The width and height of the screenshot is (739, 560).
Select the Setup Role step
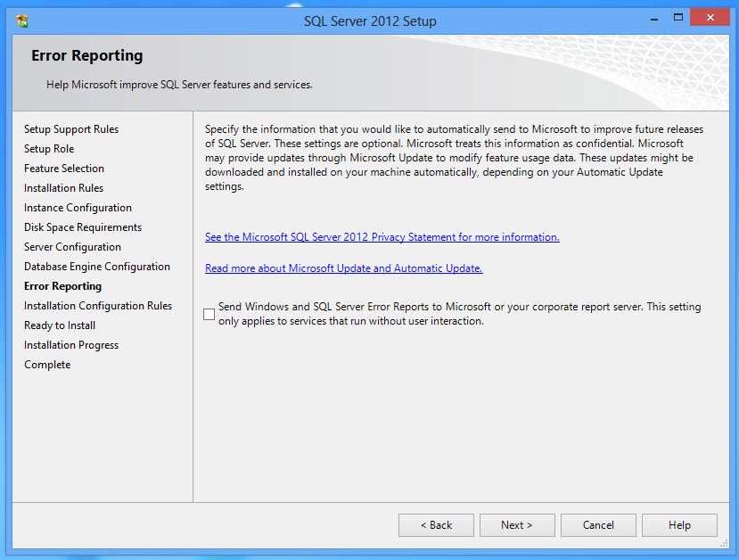click(49, 149)
